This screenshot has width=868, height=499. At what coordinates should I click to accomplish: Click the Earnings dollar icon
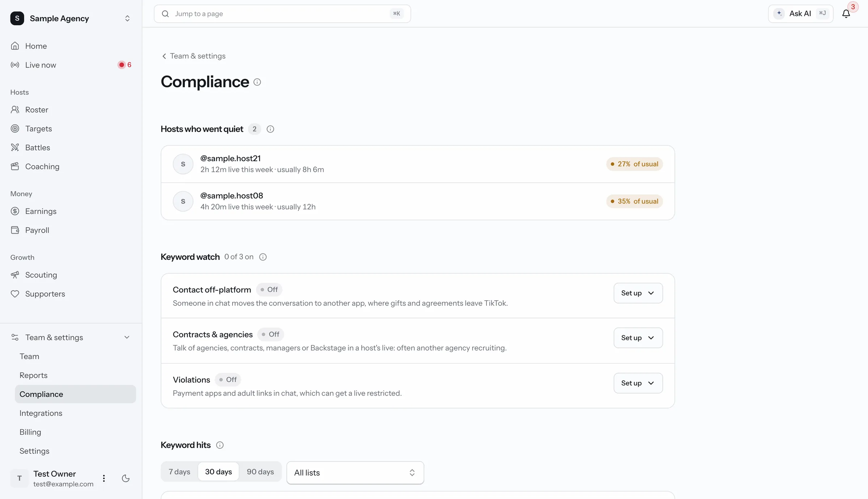click(x=15, y=211)
